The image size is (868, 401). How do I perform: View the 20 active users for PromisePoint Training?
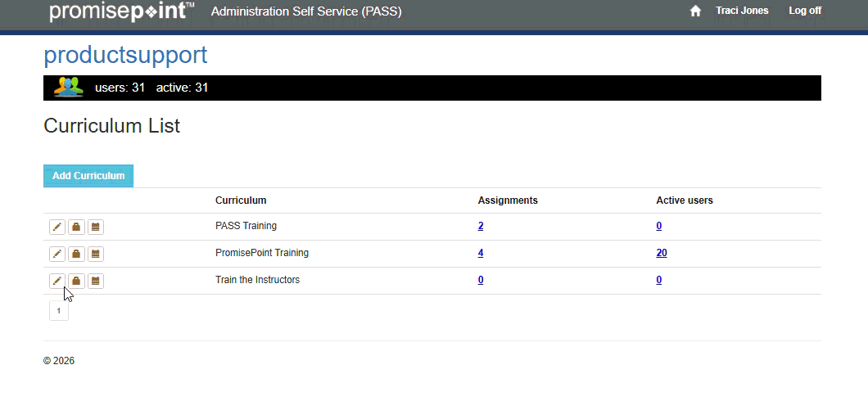coord(661,254)
